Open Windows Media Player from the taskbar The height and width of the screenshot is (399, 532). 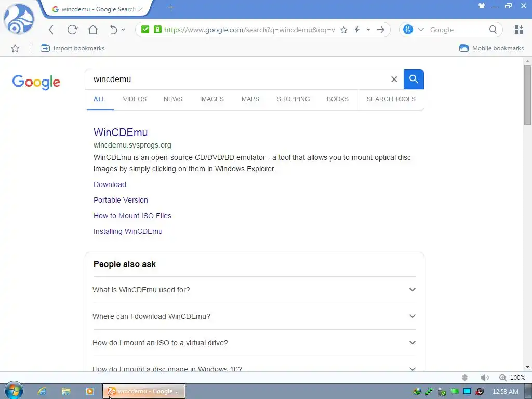click(89, 391)
